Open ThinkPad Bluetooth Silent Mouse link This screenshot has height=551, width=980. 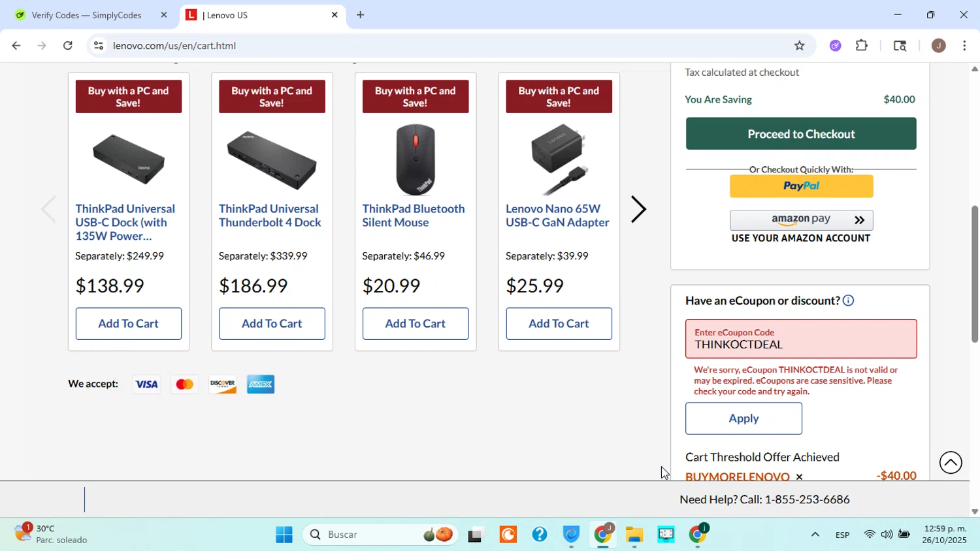pyautogui.click(x=414, y=216)
